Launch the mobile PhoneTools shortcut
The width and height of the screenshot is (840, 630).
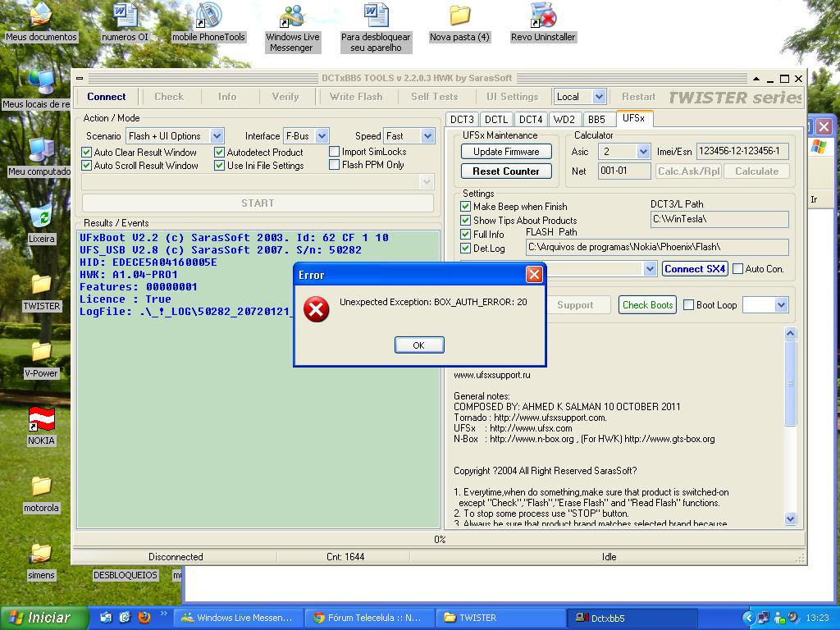pos(208,22)
